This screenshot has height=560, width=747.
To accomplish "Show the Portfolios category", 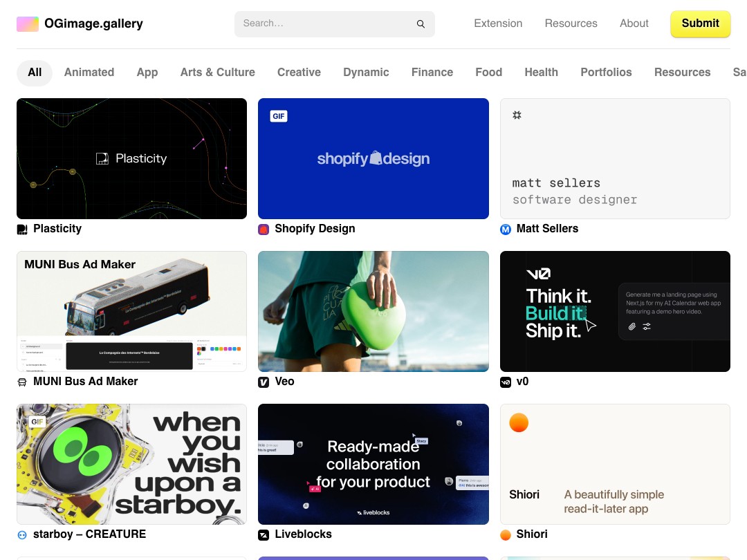I will click(606, 73).
